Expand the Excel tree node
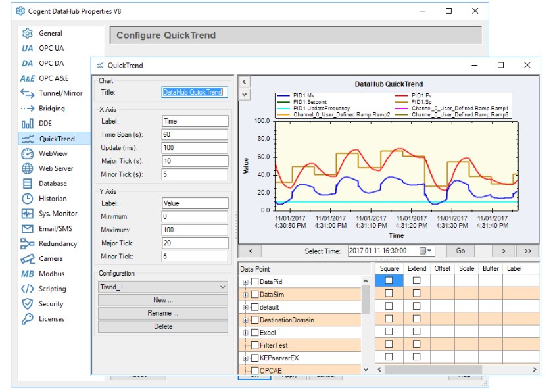The image size is (553, 392). (245, 333)
